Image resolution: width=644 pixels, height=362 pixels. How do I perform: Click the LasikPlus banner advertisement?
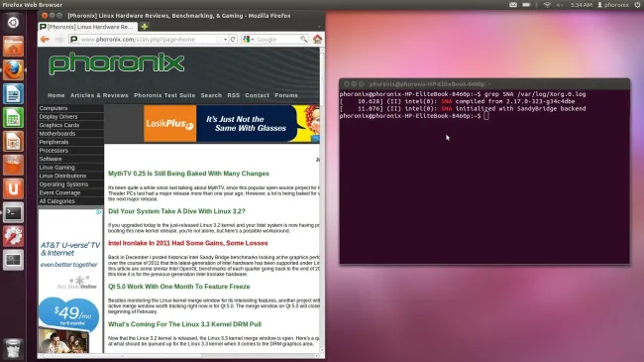tap(231, 123)
